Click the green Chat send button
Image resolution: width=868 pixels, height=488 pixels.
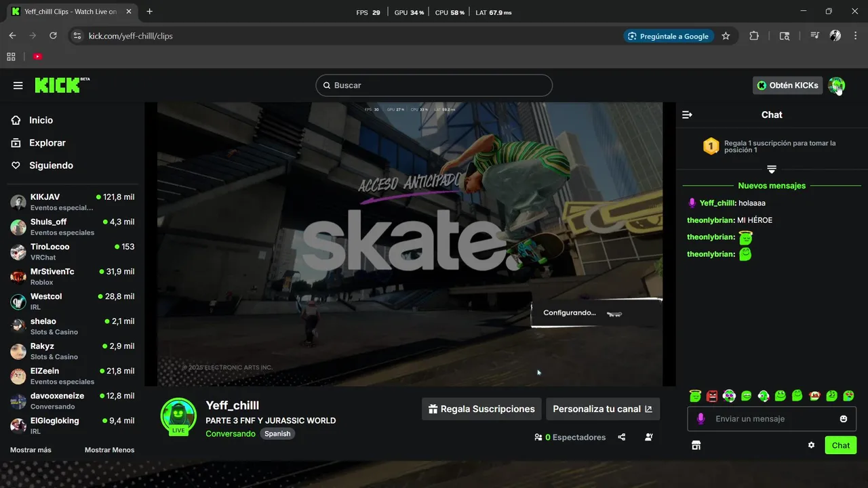(x=841, y=445)
